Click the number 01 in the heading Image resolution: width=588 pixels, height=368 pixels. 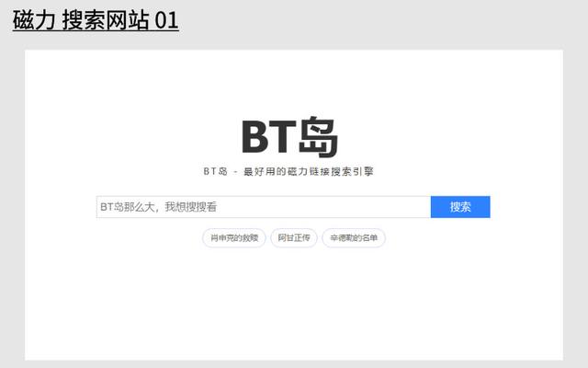pos(166,19)
